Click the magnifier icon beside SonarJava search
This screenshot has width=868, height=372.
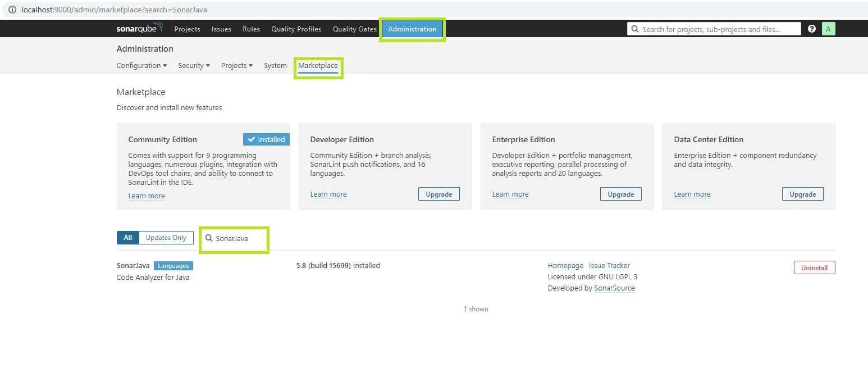tap(209, 238)
